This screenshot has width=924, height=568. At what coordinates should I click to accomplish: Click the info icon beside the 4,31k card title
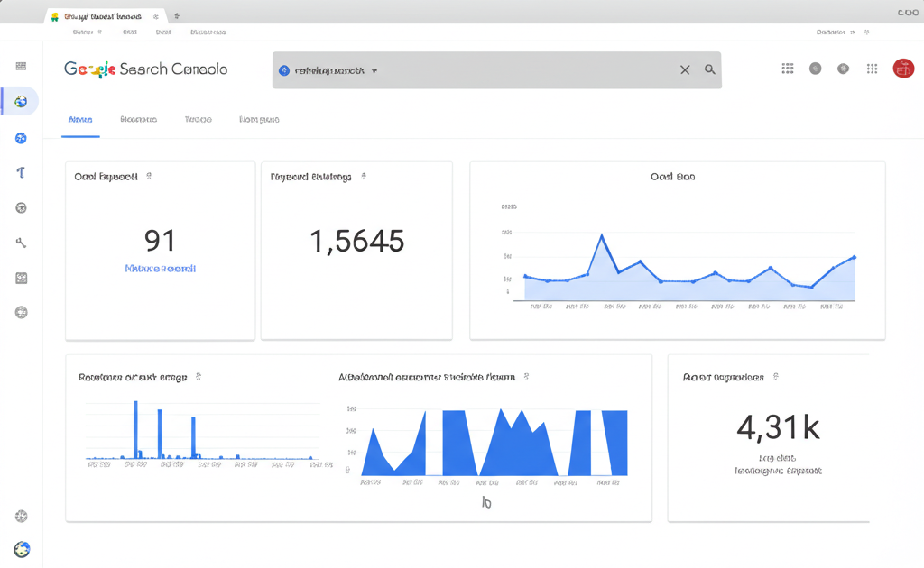tap(776, 377)
